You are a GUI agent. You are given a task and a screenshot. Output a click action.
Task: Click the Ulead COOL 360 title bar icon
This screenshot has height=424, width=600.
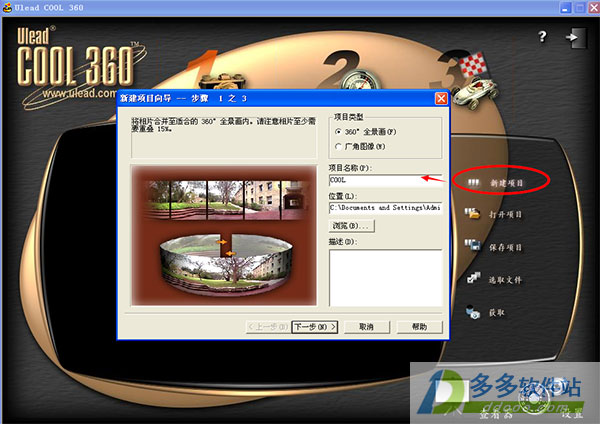point(7,7)
